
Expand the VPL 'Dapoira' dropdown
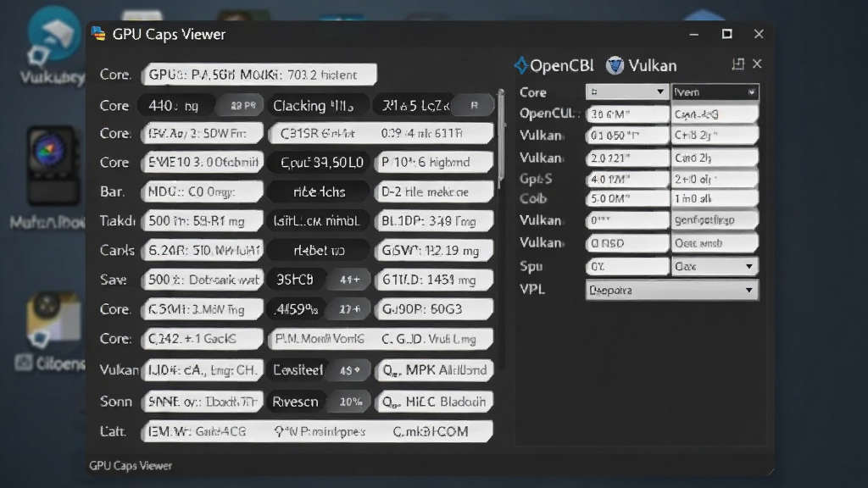672,290
